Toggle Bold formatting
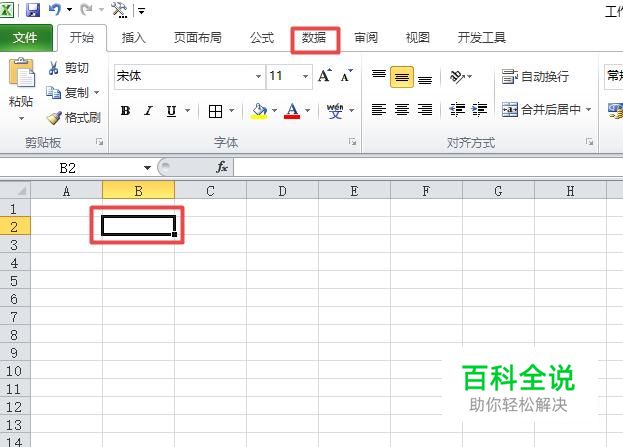623x447 pixels. (x=125, y=110)
